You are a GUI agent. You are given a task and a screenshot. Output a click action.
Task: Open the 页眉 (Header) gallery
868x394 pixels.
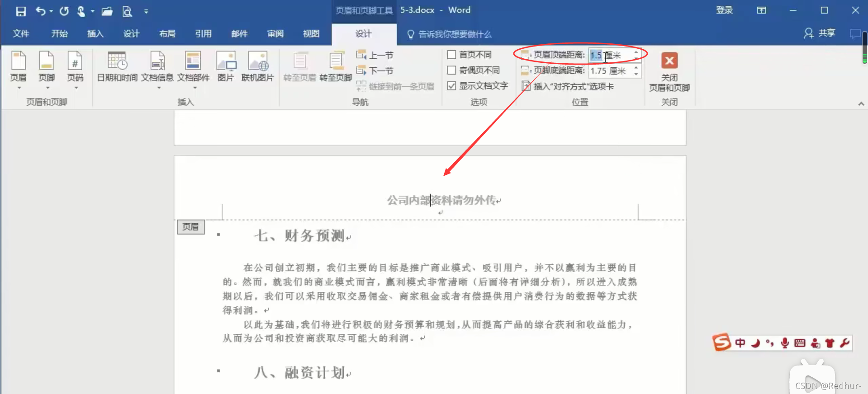click(19, 70)
